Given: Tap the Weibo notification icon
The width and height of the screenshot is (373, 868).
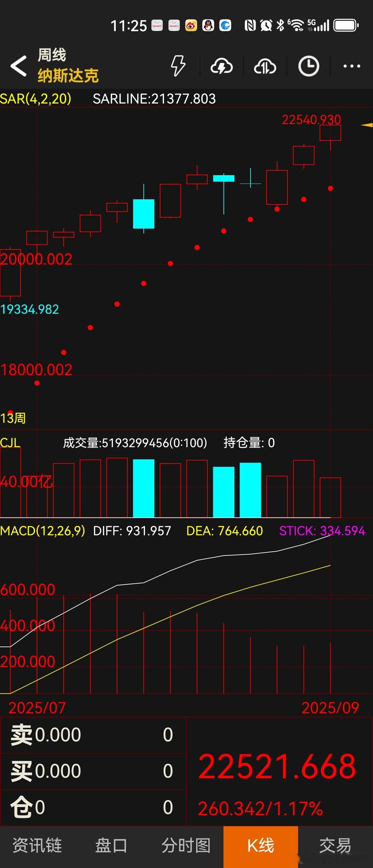Looking at the screenshot, I should click(x=191, y=25).
